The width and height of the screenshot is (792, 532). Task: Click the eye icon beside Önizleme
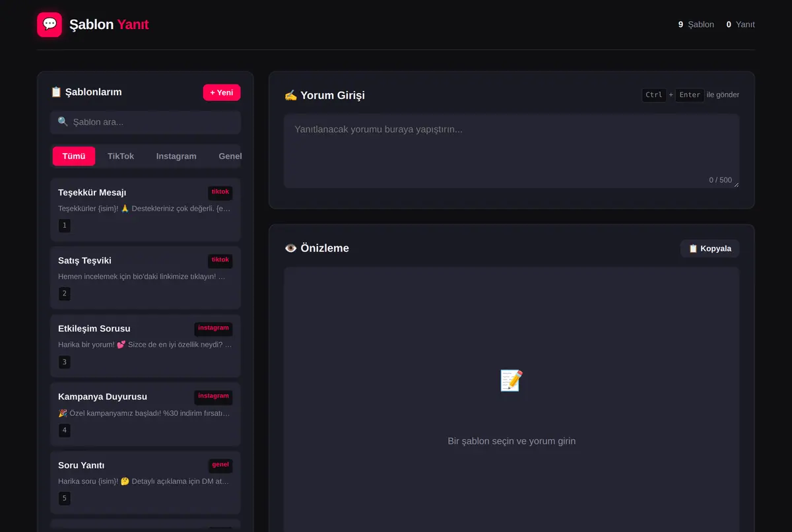pos(290,248)
